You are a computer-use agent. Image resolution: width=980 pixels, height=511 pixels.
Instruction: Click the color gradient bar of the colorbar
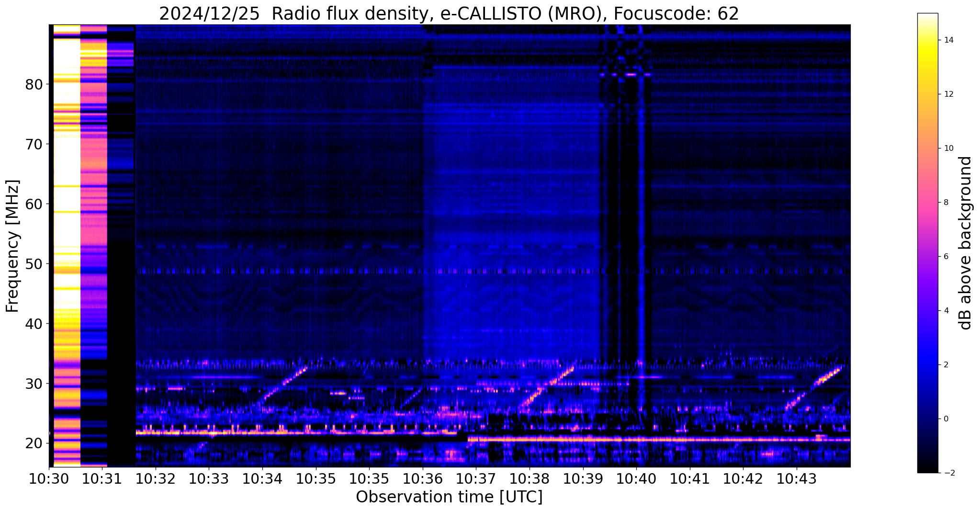tap(927, 243)
